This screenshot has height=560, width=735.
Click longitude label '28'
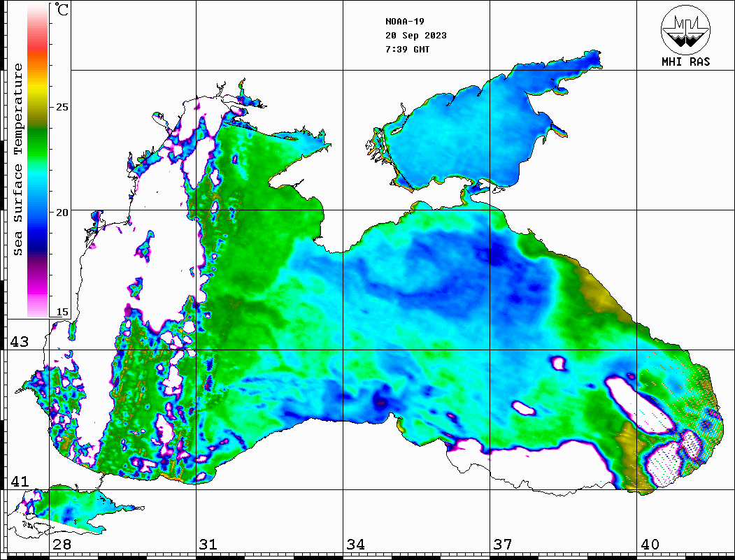(x=62, y=544)
